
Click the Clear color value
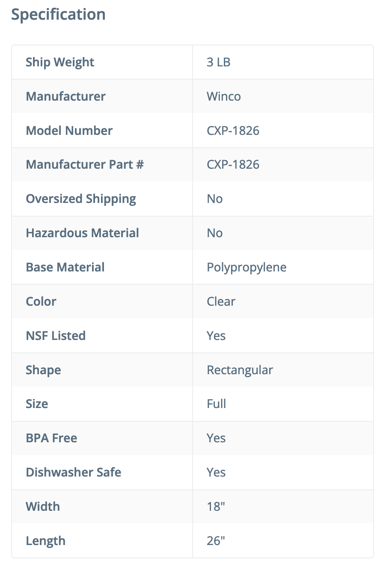coord(221,301)
